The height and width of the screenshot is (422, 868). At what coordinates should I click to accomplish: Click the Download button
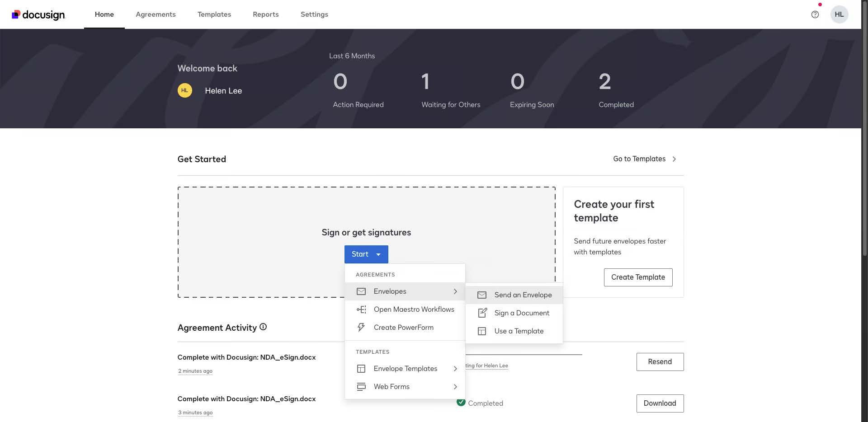pos(660,403)
